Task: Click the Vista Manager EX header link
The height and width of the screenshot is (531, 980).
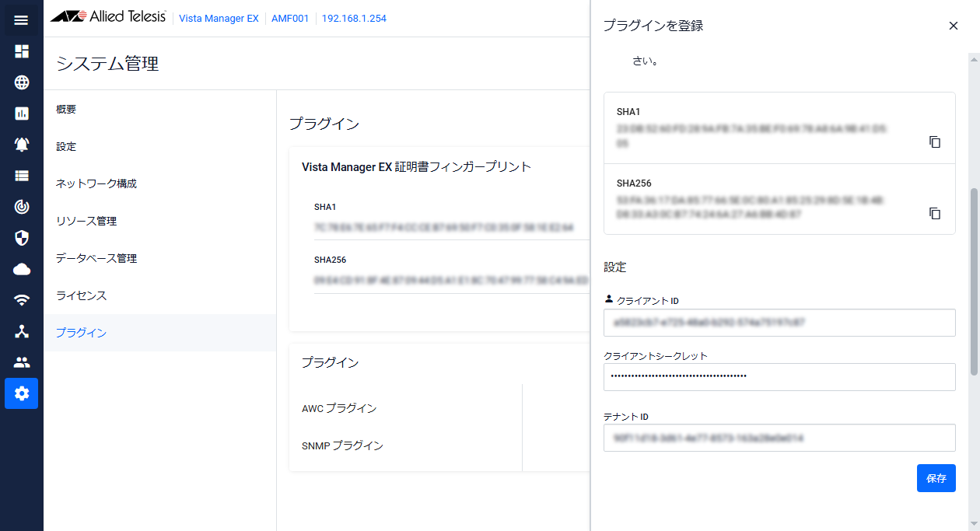Action: click(x=219, y=18)
